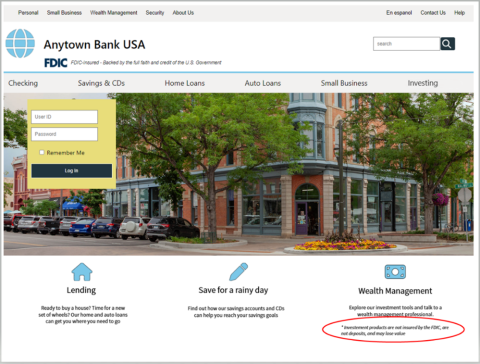Viewport: 480px width, 364px height.
Task: Open Small Business in top utility bar
Action: 64,13
